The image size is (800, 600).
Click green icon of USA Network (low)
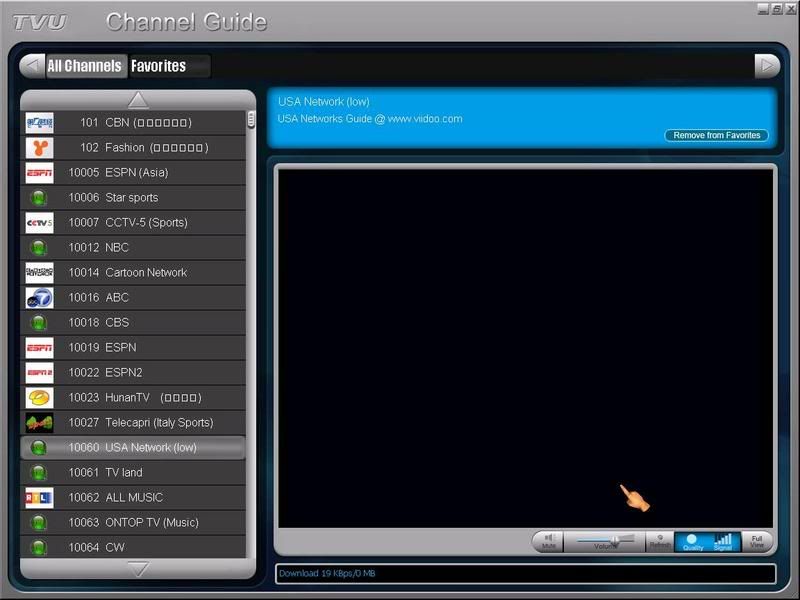coord(39,447)
